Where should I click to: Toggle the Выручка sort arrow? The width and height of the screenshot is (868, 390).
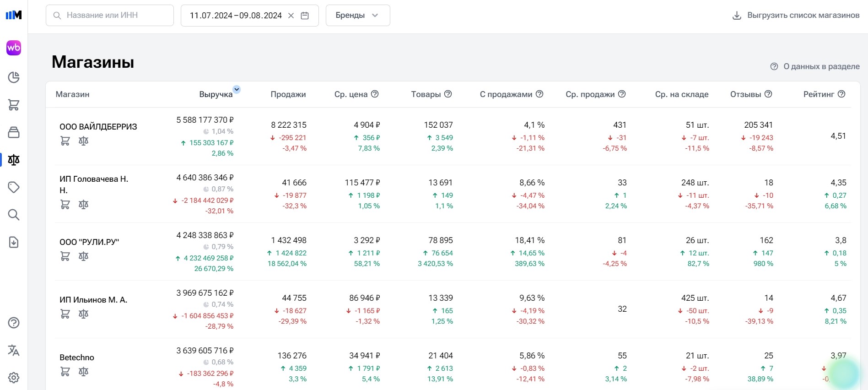(237, 89)
